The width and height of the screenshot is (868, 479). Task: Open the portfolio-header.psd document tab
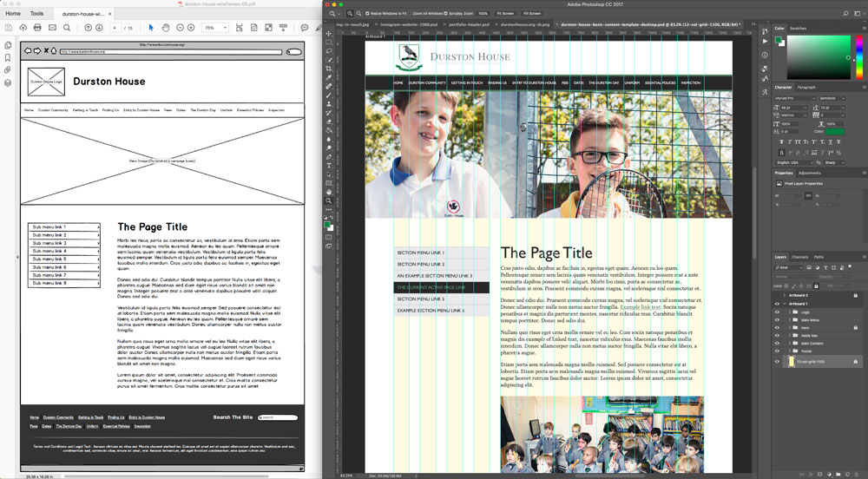[469, 24]
